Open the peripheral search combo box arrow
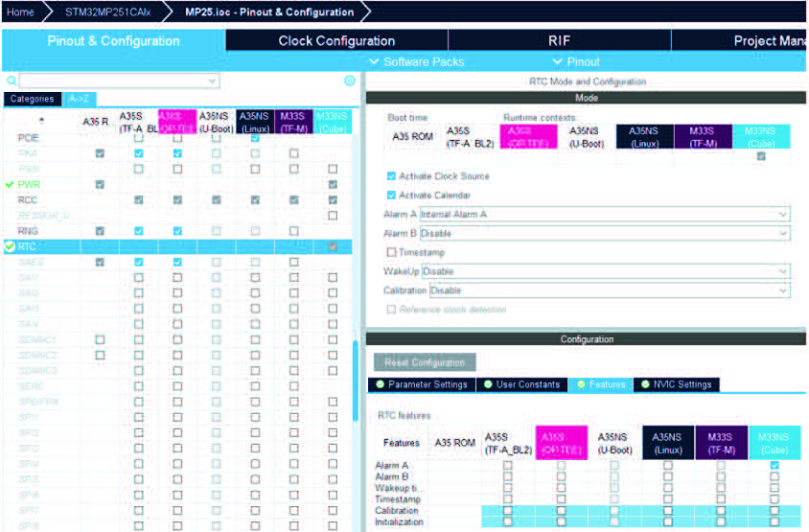This screenshot has height=532, width=809. 212,81
